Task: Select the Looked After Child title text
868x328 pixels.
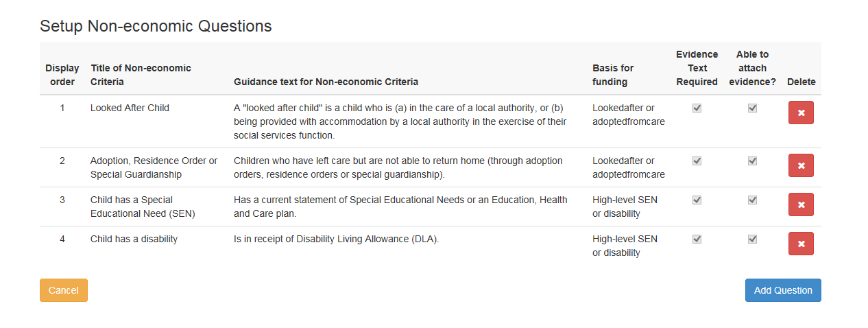Action: [130, 108]
